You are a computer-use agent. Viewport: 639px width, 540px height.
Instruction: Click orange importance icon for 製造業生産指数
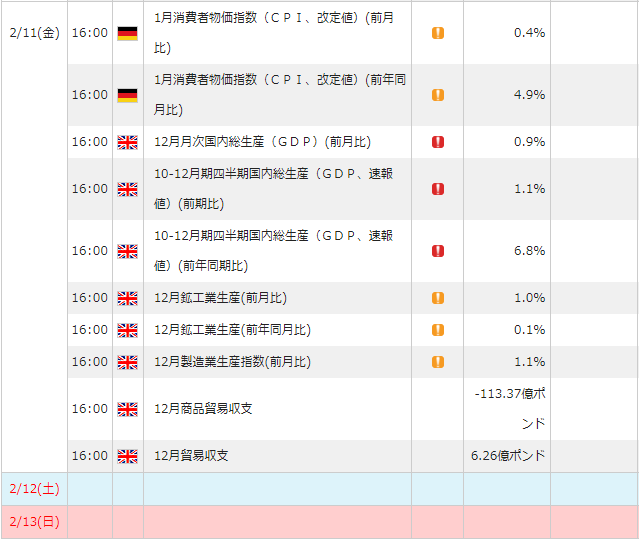[438, 362]
